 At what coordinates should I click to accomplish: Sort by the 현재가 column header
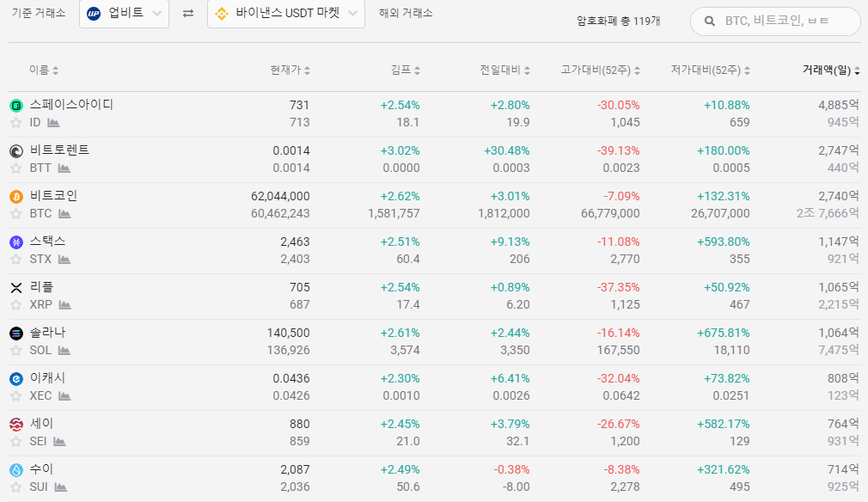pyautogui.click(x=290, y=70)
